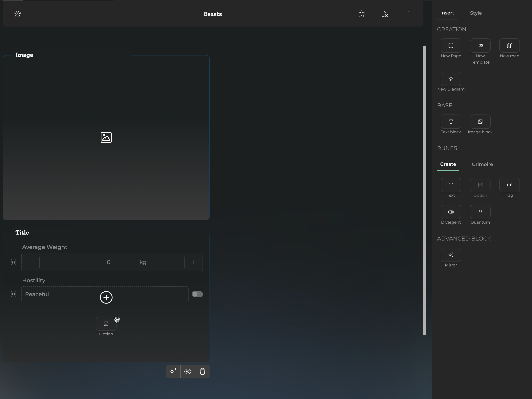The image size is (532, 399).
Task: Switch to the Style tab
Action: point(476,13)
